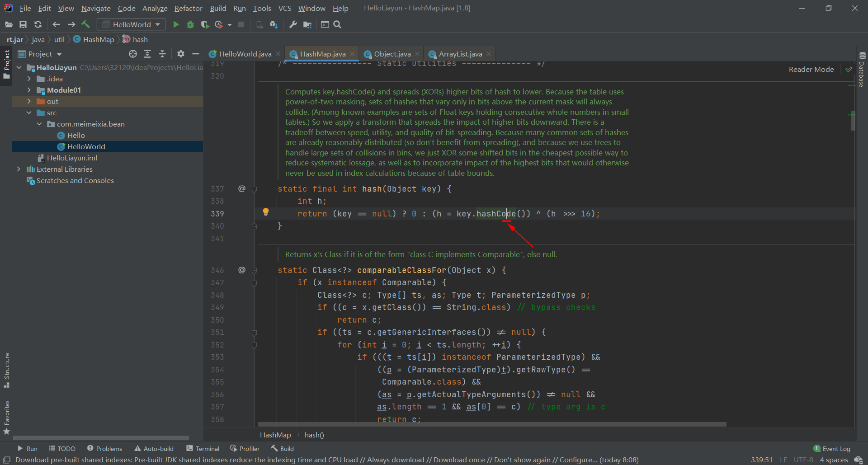Image resolution: width=868 pixels, height=465 pixels.
Task: Open the Event Log
Action: coord(832,449)
